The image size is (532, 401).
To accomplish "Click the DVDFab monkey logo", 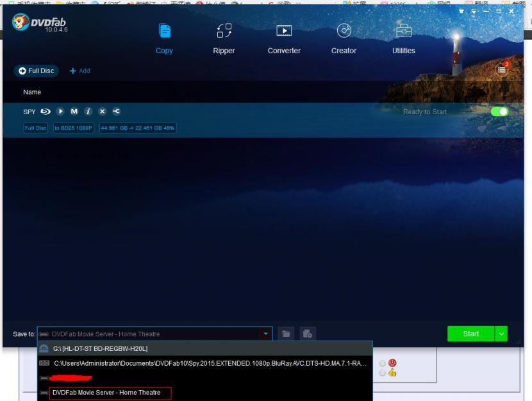I will [x=21, y=22].
